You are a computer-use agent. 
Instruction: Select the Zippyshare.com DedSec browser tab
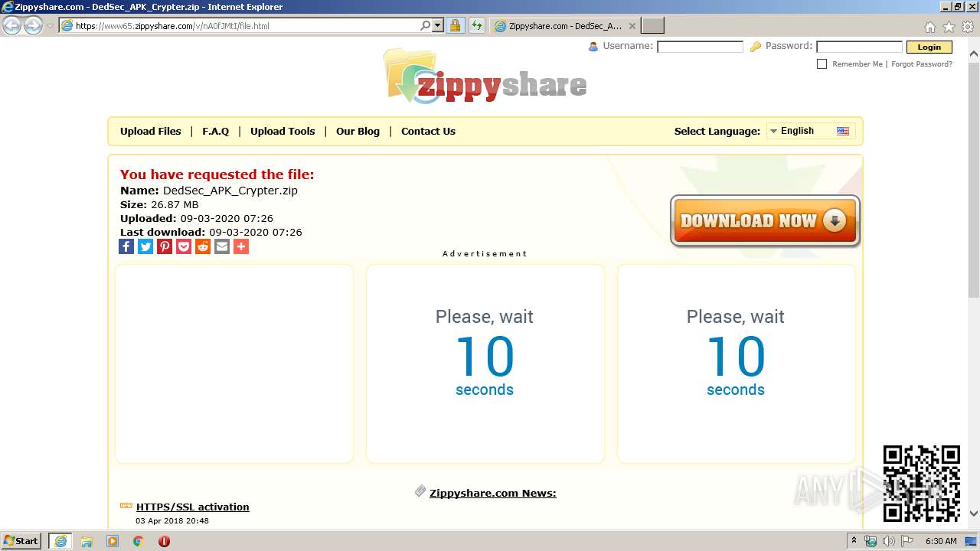(x=565, y=25)
